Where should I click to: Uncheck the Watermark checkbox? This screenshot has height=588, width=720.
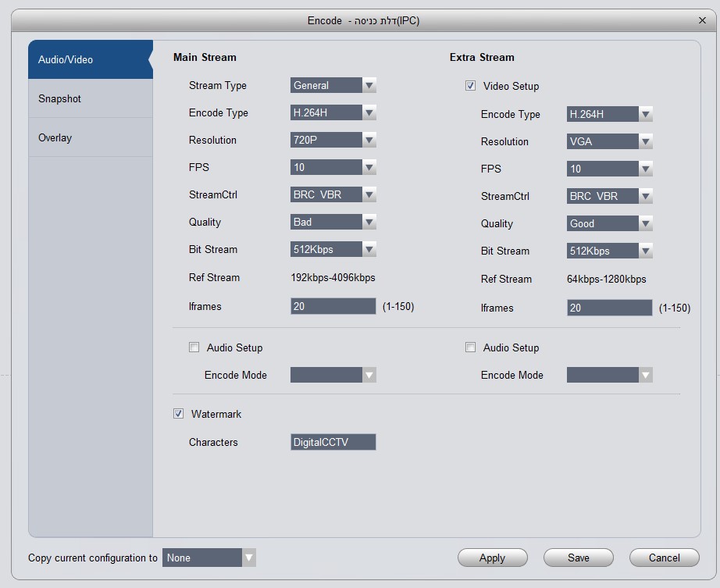[179, 414]
